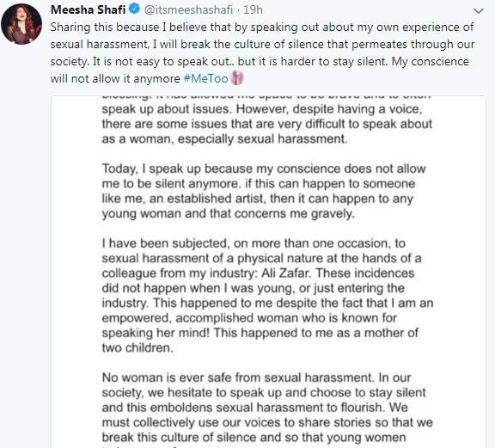Click the Meesha Shafi display name
This screenshot has height=448, width=495.
coord(88,9)
